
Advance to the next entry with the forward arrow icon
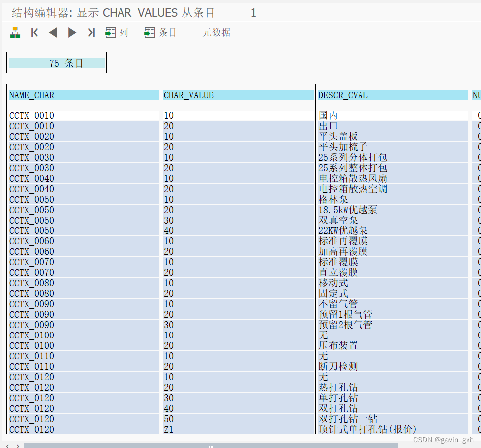point(72,32)
